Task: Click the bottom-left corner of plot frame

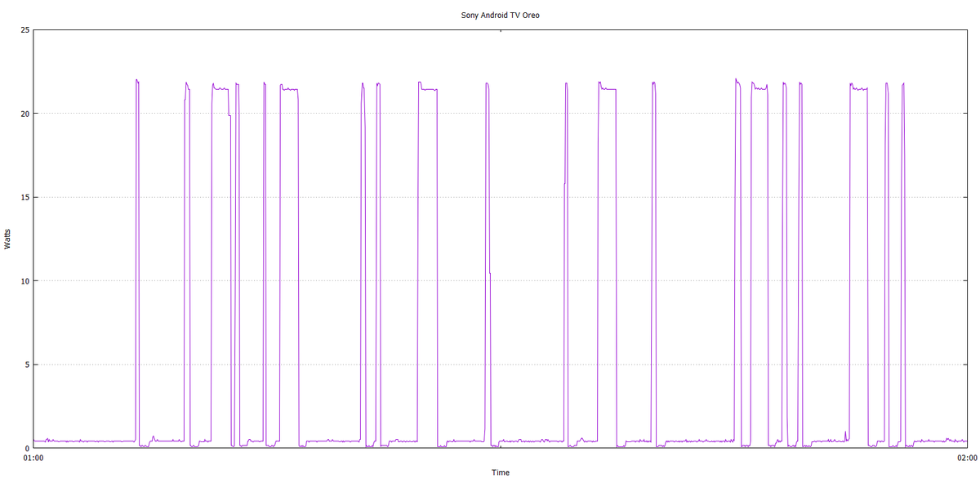Action: pos(33,448)
